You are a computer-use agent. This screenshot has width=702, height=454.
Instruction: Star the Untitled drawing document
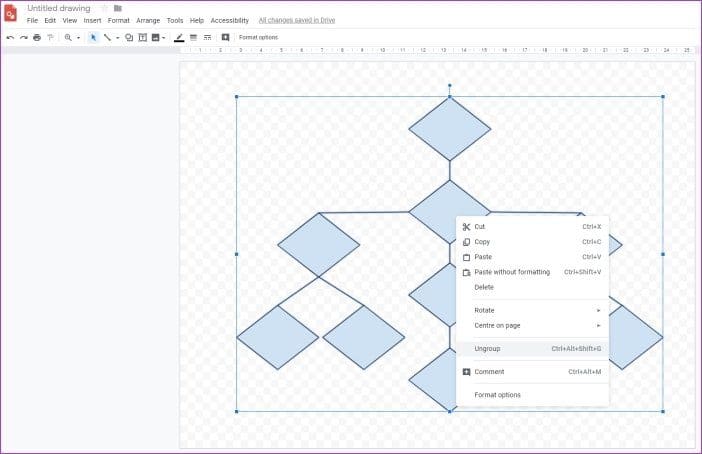click(x=104, y=8)
